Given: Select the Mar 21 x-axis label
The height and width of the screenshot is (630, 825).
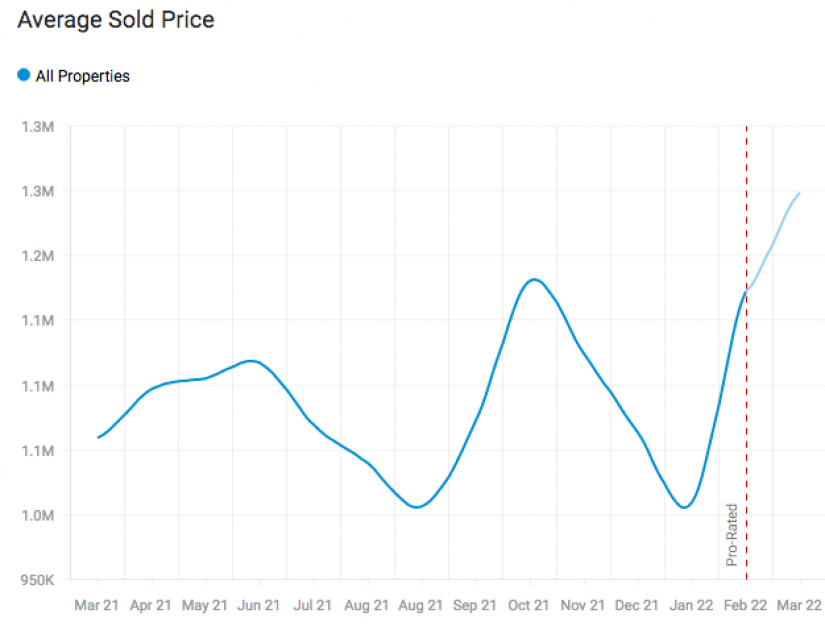Looking at the screenshot, I should (x=97, y=605).
